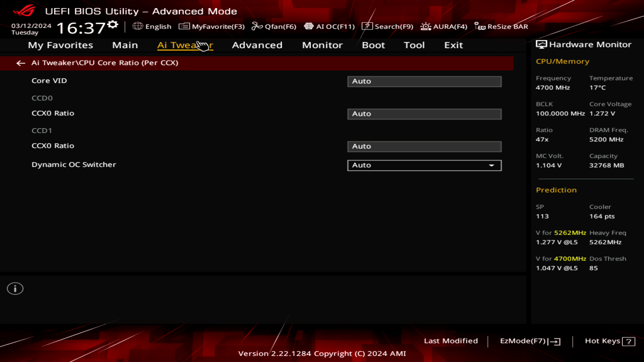Viewport: 644px width, 362px height.
Task: Click the ReSize BAR icon
Action: (x=501, y=26)
